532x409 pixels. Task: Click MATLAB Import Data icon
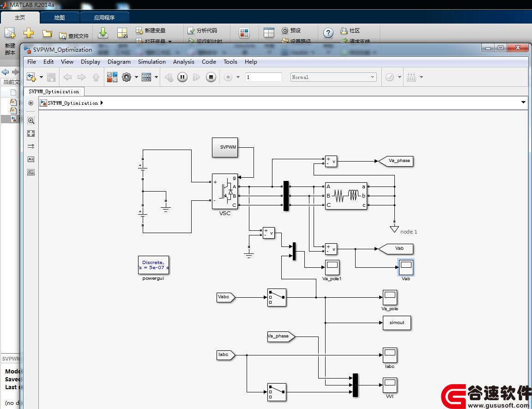tap(103, 33)
